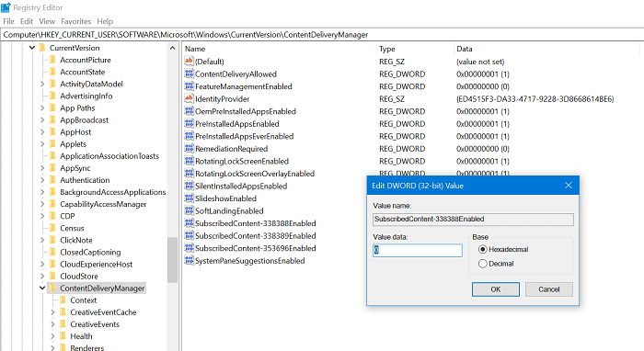Open the Favorites menu
644x351 pixels.
pos(76,21)
